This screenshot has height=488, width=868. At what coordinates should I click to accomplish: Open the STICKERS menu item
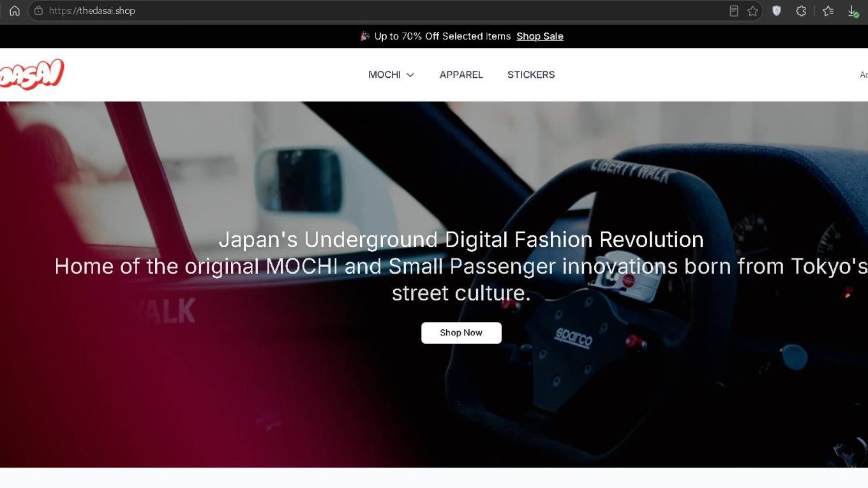(531, 75)
